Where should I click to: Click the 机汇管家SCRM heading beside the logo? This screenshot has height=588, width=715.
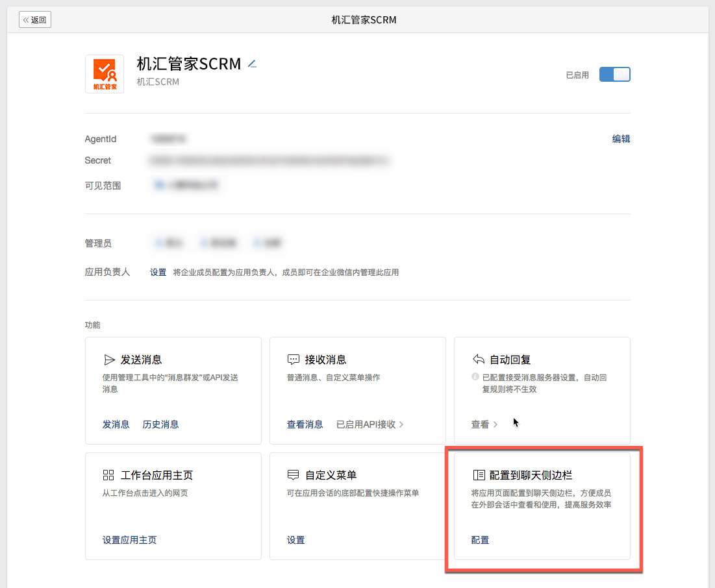(x=189, y=64)
